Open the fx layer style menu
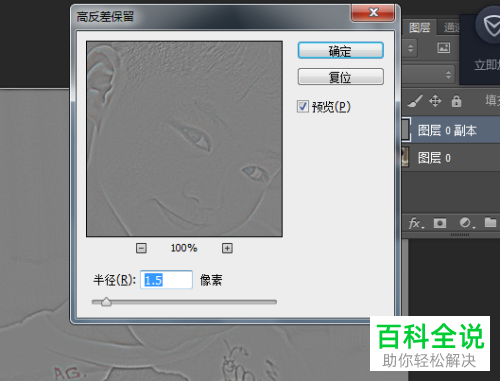500x381 pixels. pos(416,223)
